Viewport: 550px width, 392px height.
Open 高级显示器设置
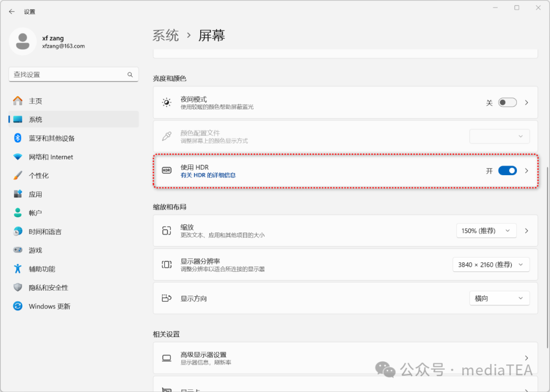point(345,357)
